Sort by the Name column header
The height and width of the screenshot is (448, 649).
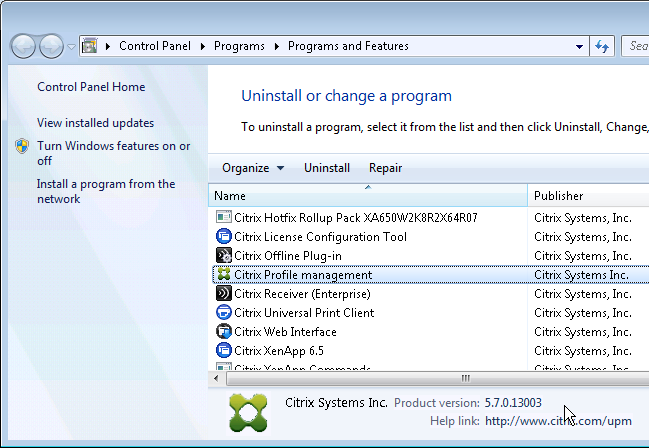[368, 195]
